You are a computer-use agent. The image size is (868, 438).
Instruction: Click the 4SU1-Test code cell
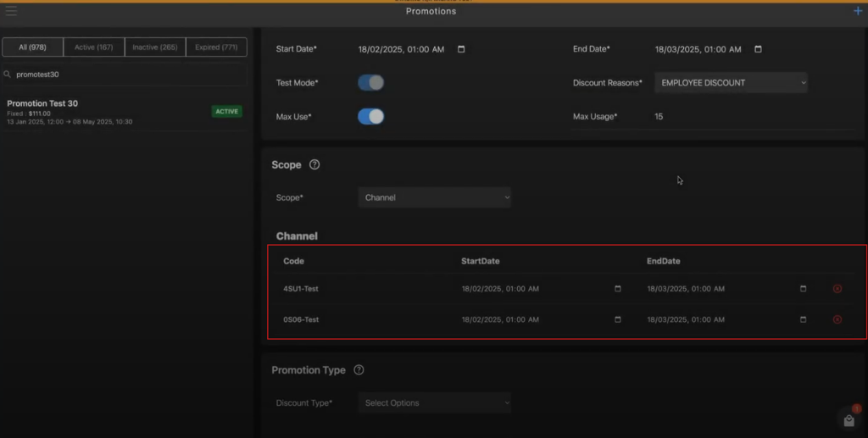pyautogui.click(x=301, y=289)
